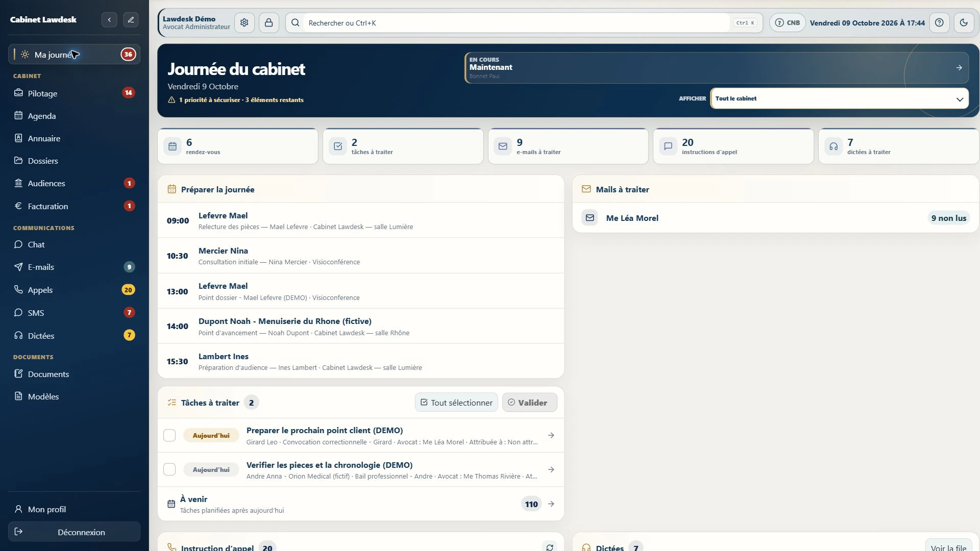Open settings gear icon in top bar
Screen dimensions: 980x551
tap(244, 23)
